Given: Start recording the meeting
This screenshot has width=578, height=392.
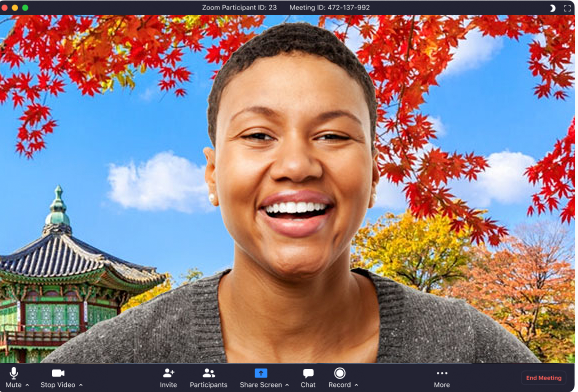Looking at the screenshot, I should 340,378.
